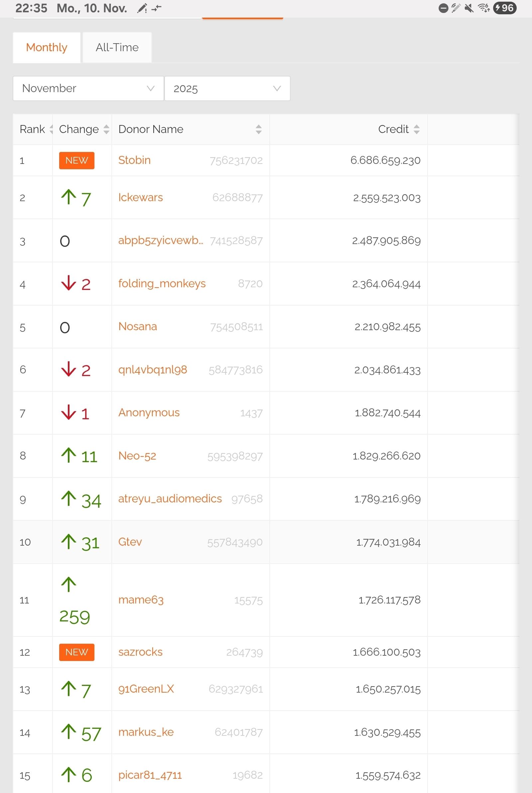Open donor Ickewars' profile

140,198
